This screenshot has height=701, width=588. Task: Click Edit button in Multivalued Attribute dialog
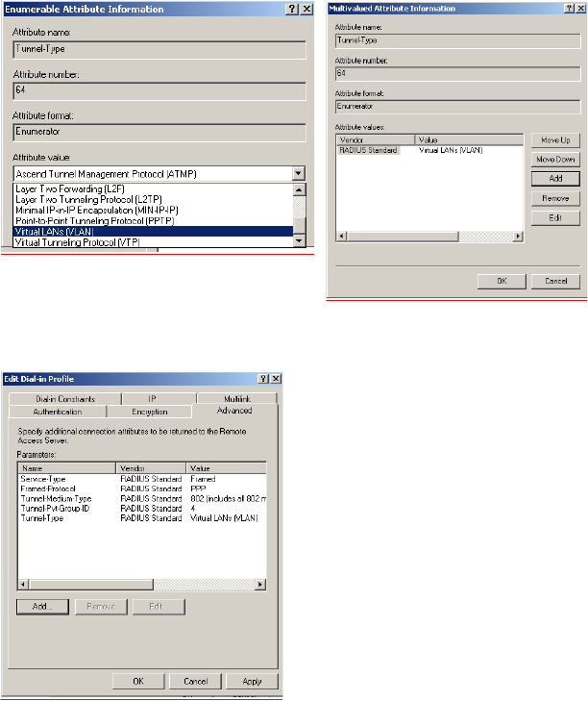click(555, 217)
